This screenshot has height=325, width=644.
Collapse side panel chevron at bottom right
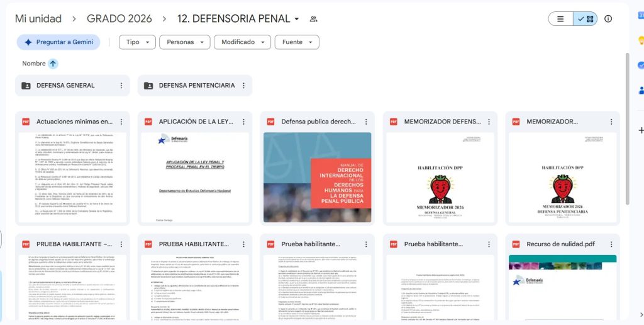coord(641,315)
